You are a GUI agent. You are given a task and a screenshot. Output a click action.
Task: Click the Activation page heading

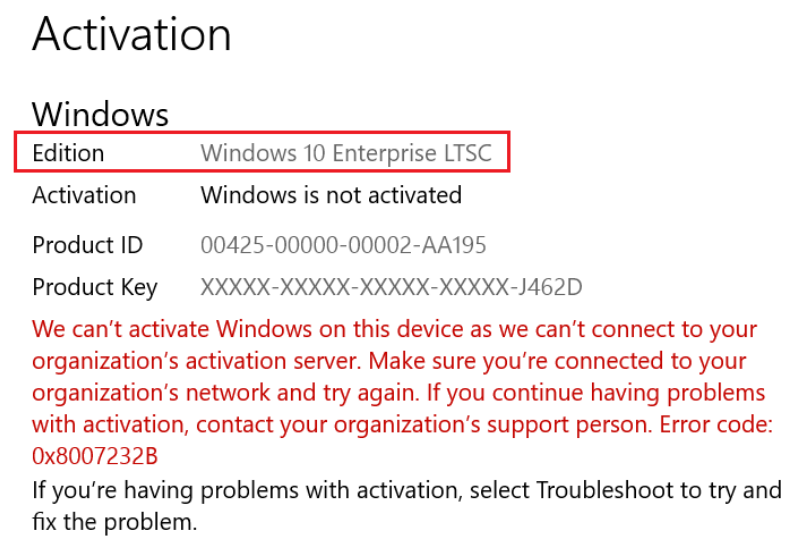[x=132, y=34]
